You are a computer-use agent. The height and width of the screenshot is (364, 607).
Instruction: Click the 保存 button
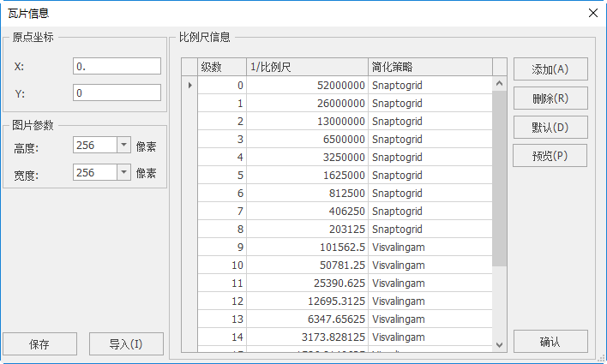(x=39, y=344)
